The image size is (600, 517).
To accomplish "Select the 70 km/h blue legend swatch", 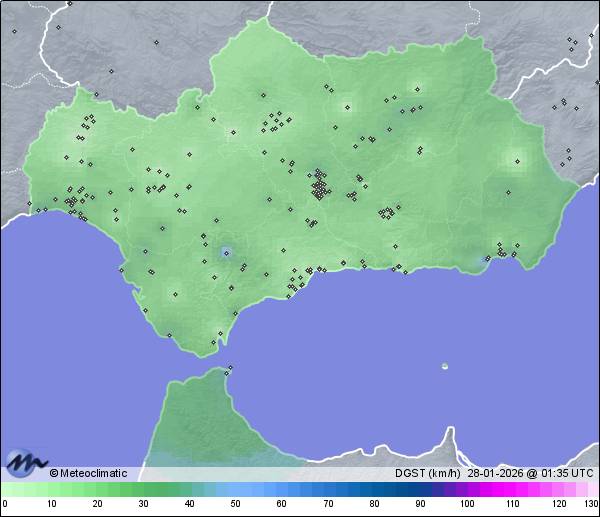I will (327, 490).
